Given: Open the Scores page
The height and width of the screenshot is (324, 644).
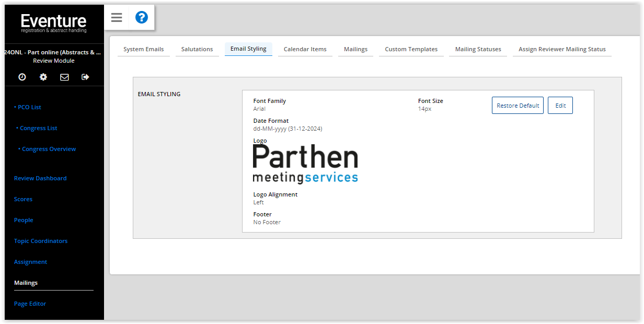Looking at the screenshot, I should [23, 199].
